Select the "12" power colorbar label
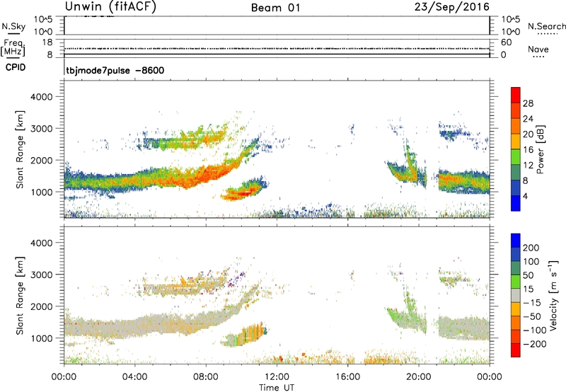Screen dimensions: 566x392 [x=528, y=166]
